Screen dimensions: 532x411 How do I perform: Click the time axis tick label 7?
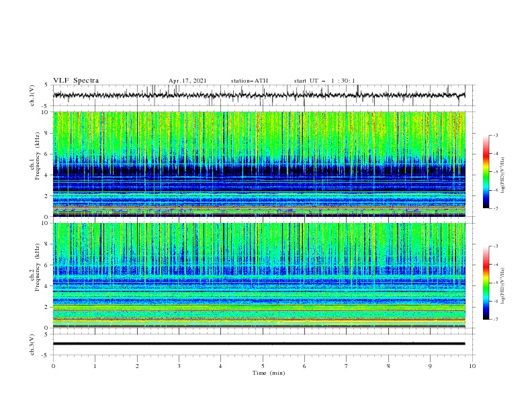[x=347, y=366]
